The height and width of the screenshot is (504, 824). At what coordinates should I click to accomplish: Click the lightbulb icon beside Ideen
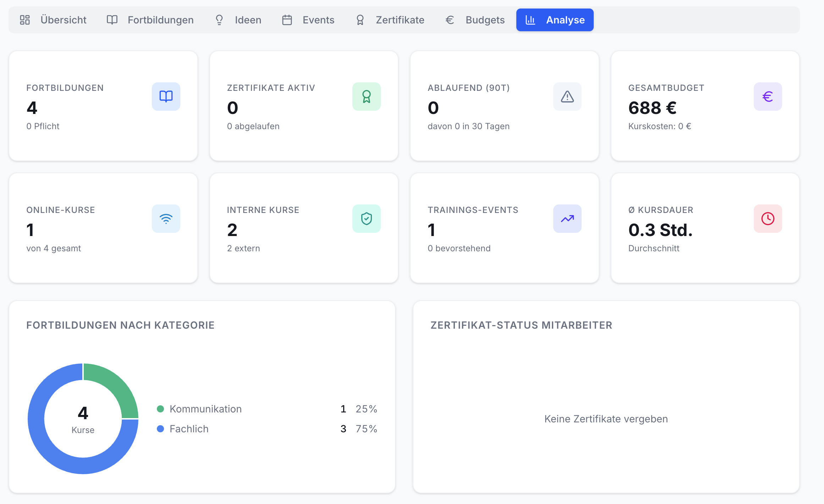click(219, 20)
